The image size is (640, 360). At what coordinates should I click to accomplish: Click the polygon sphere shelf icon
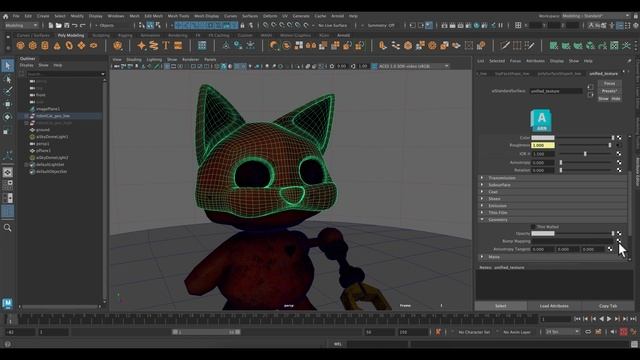(x=20, y=45)
